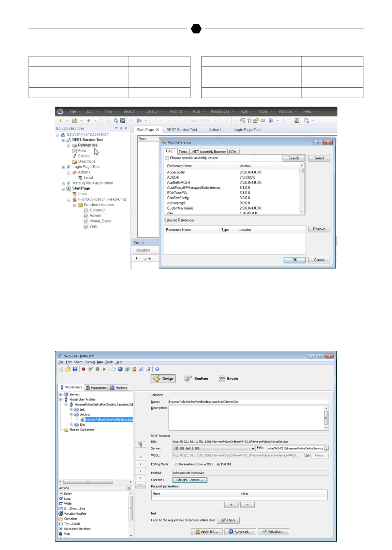
Task: Click the Path browse ellipsis button
Action: click(327, 449)
